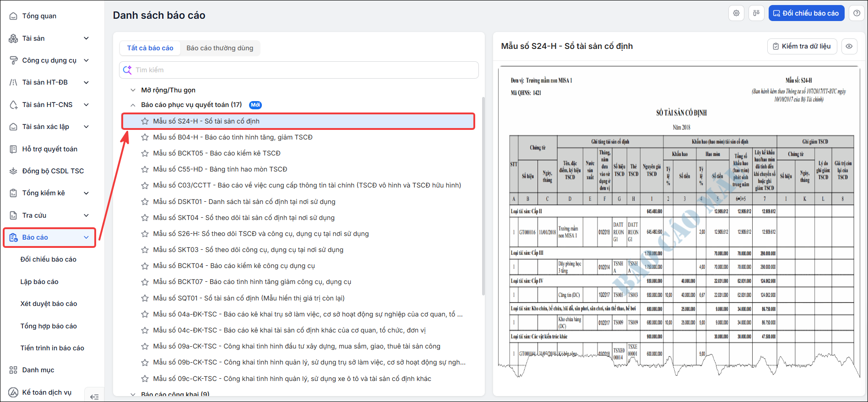Open report Mẫu số 09a-CK-TSC
Screen dimensions: 868x402
[297, 346]
